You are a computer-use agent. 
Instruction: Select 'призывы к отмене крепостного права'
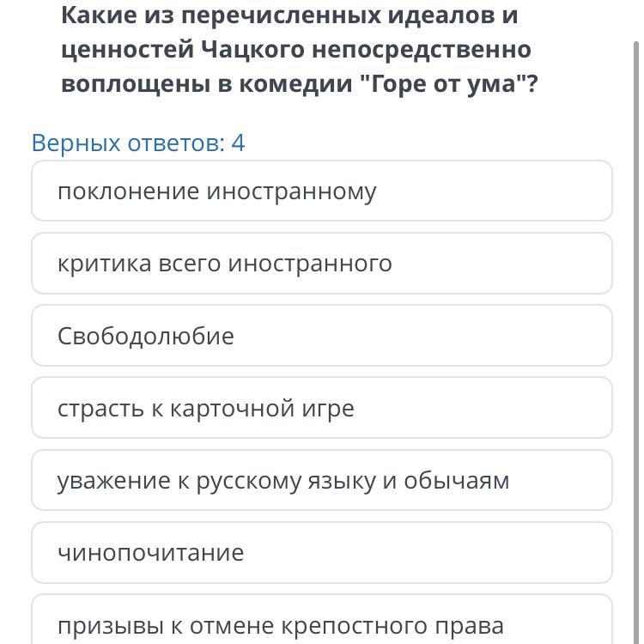click(322, 619)
